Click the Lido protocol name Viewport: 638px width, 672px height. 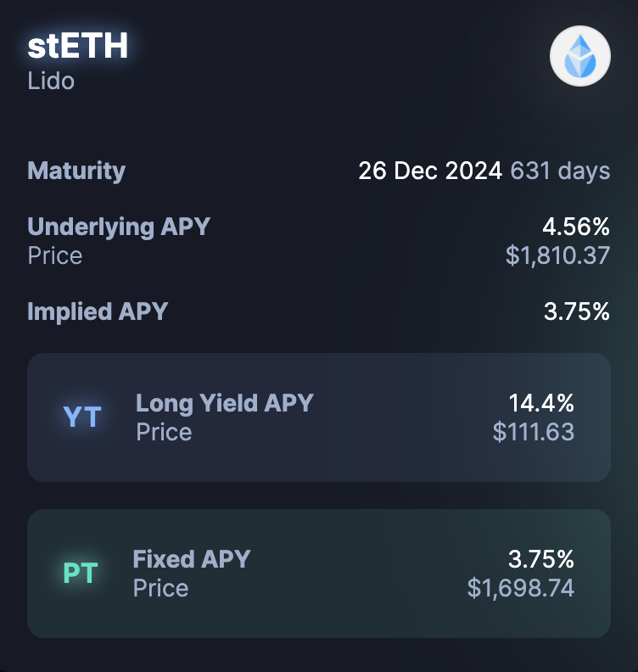[51, 81]
